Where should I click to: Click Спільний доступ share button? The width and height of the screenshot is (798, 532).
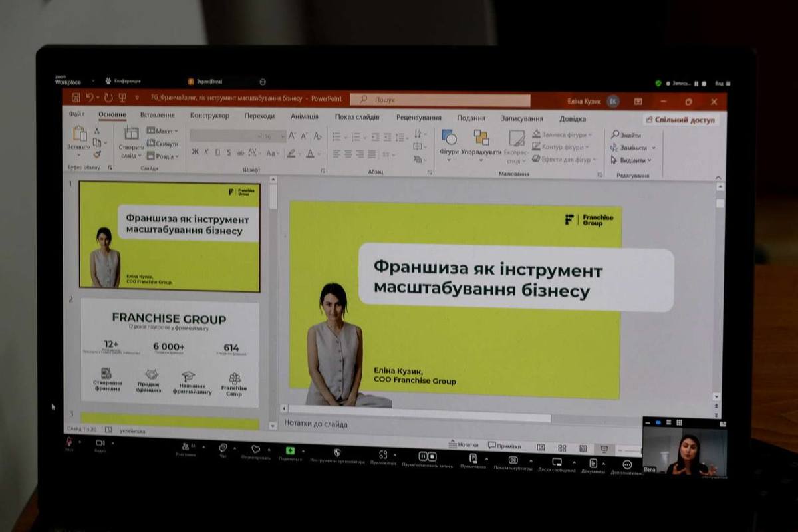tap(680, 120)
